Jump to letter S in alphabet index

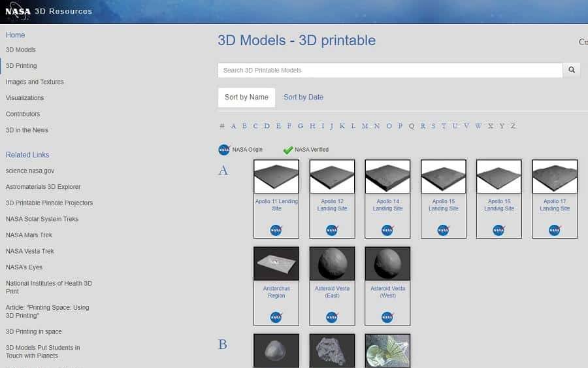pyautogui.click(x=433, y=126)
